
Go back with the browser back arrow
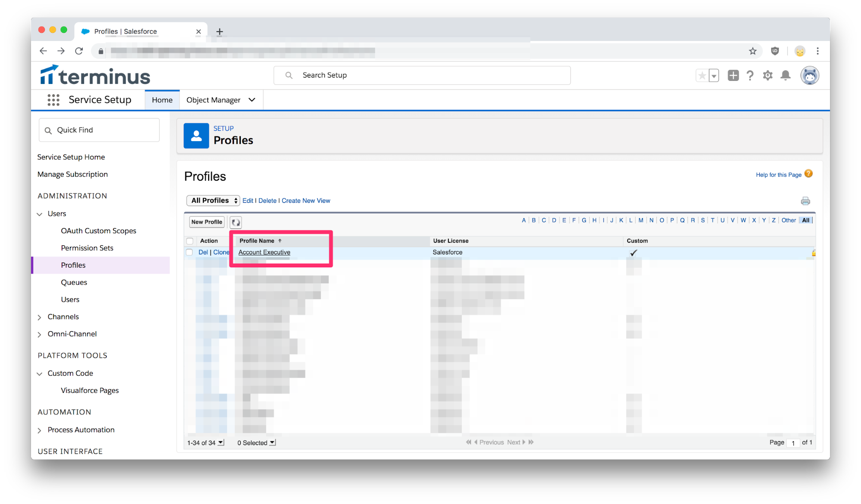pyautogui.click(x=43, y=51)
